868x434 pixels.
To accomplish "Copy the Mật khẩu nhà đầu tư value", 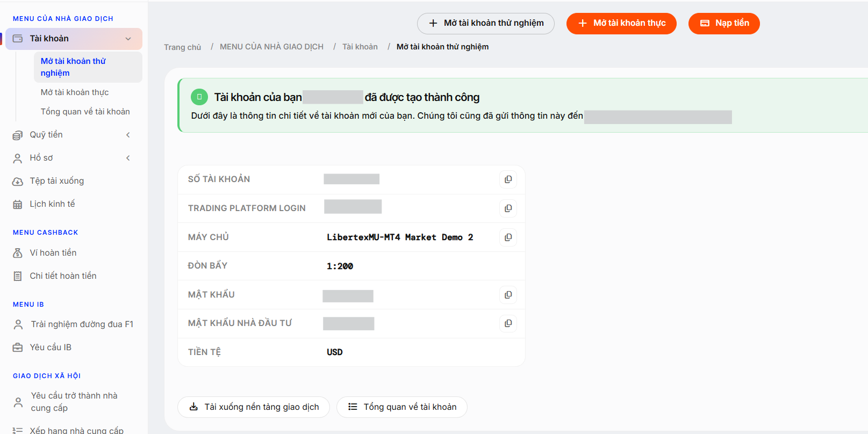I will coord(508,323).
